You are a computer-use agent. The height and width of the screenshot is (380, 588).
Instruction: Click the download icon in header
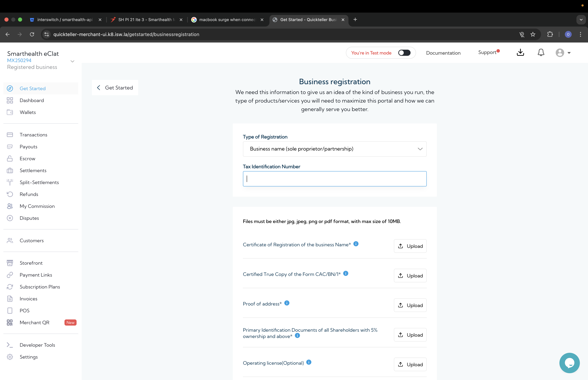pyautogui.click(x=520, y=53)
